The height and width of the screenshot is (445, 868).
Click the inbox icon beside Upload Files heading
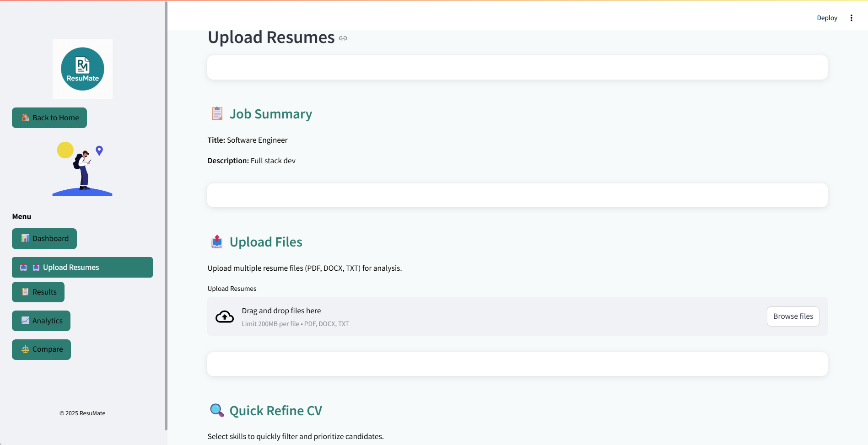point(217,241)
